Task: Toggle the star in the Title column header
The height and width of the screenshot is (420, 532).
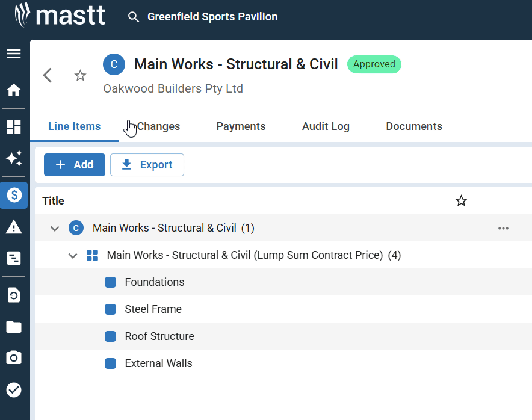Action: click(461, 201)
